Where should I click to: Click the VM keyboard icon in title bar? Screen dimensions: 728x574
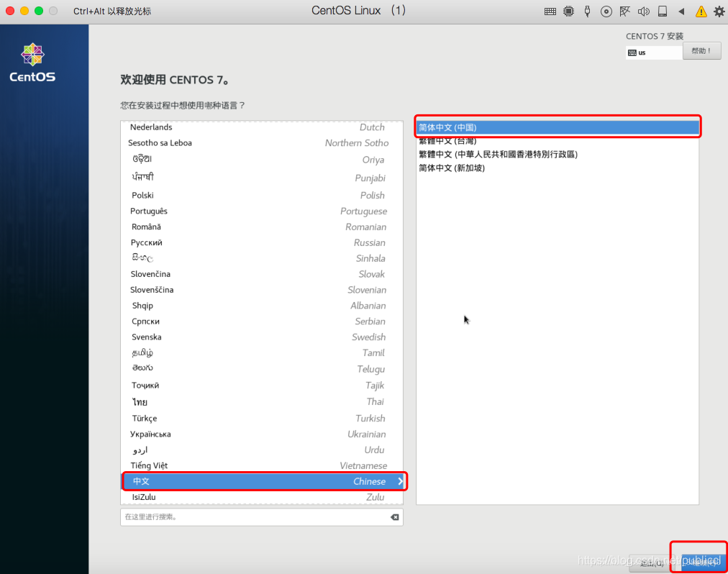[x=550, y=12]
